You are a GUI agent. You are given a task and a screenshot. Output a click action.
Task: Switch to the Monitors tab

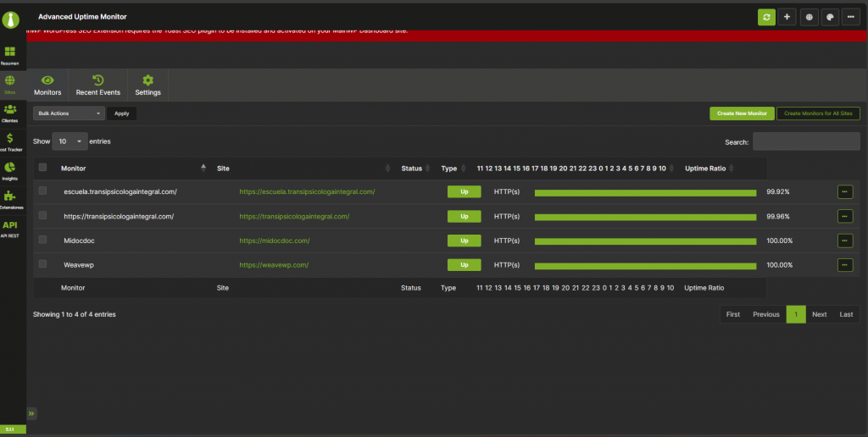click(x=47, y=86)
